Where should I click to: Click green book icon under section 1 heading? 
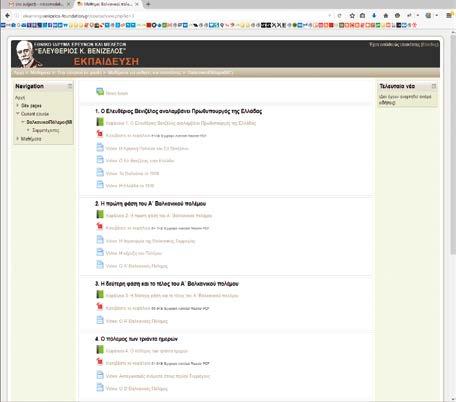[x=100, y=122]
